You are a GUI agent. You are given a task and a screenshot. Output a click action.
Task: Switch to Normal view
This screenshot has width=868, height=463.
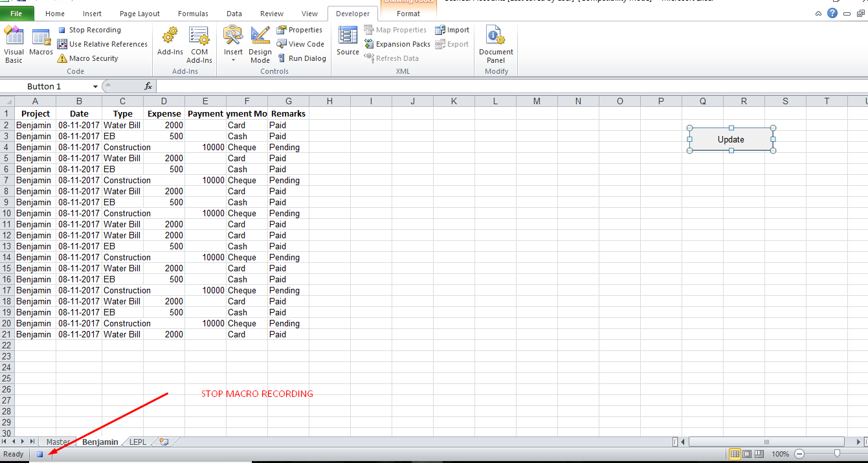click(x=735, y=454)
